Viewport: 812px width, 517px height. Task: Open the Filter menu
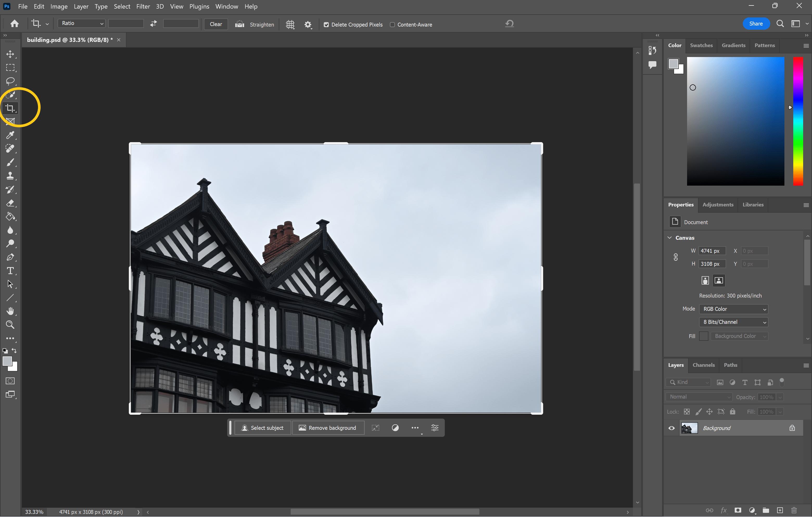pos(143,7)
